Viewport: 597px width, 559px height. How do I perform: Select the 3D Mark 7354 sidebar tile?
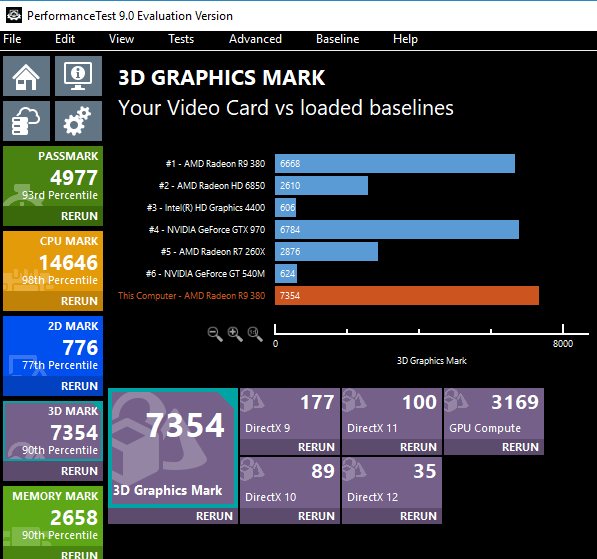click(x=53, y=431)
